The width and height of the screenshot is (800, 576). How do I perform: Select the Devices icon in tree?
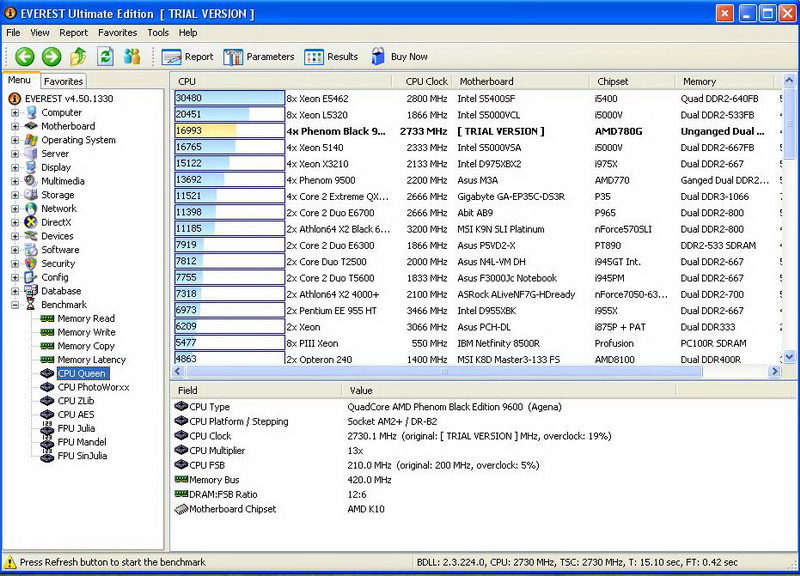click(x=31, y=236)
